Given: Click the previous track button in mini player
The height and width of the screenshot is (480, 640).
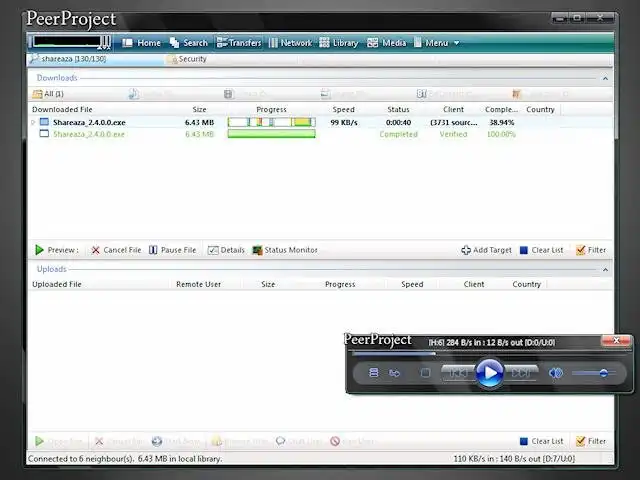Looking at the screenshot, I should (458, 373).
